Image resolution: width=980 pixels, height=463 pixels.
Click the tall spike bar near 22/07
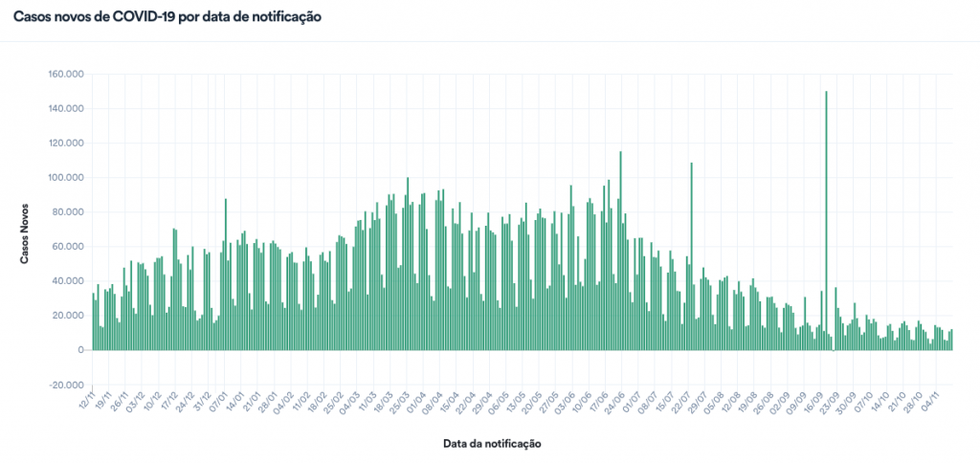(x=691, y=256)
